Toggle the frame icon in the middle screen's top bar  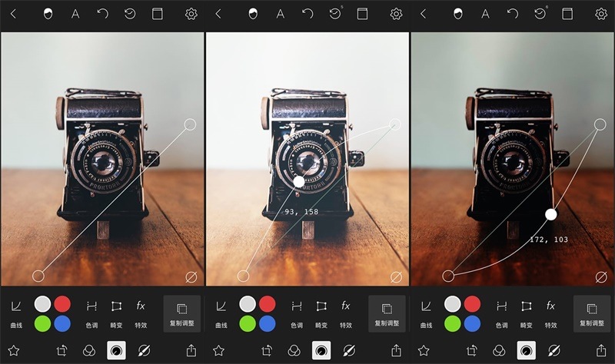363,14
